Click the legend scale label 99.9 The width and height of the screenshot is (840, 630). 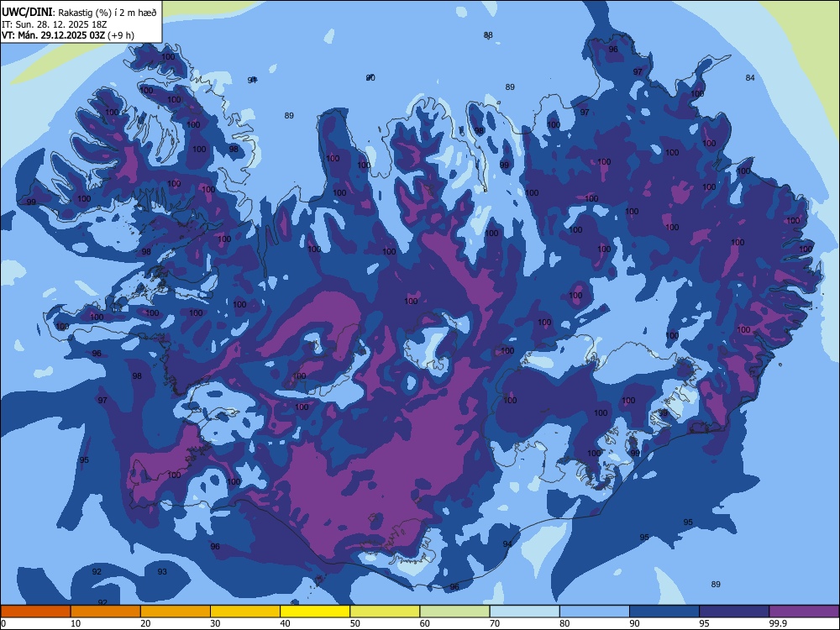point(777,623)
